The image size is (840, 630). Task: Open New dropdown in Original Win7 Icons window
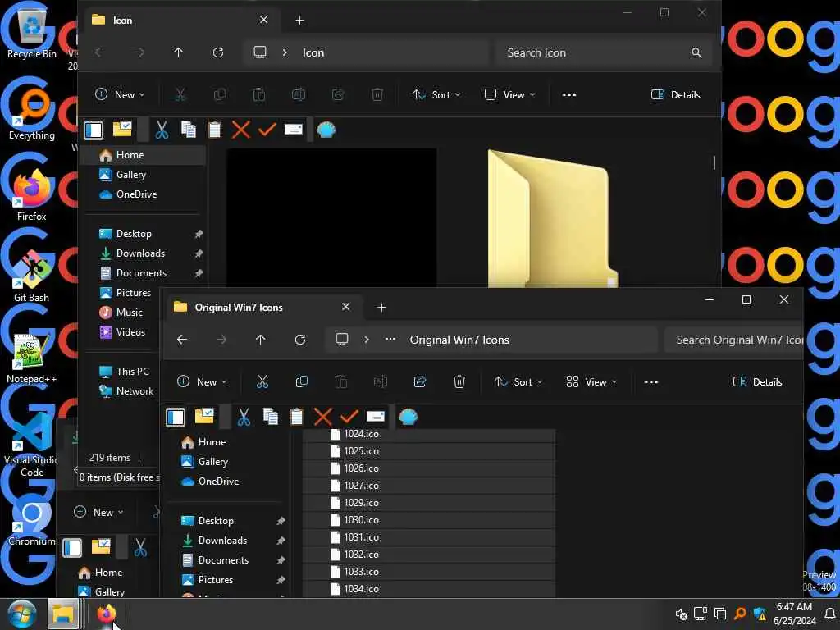[x=202, y=382]
